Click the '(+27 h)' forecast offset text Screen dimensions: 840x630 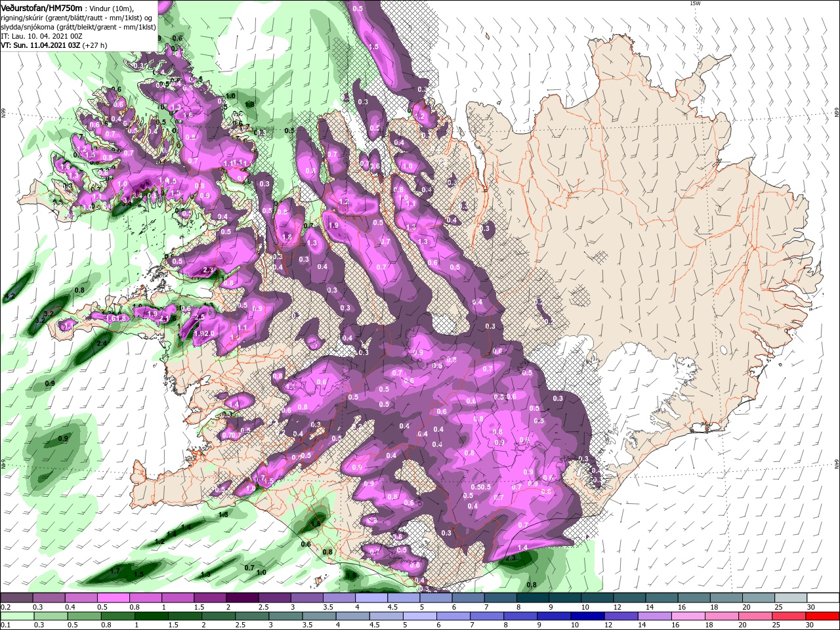coord(96,45)
